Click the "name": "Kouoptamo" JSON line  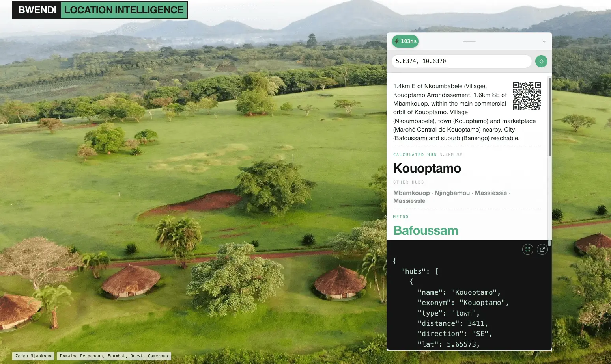coord(459,292)
